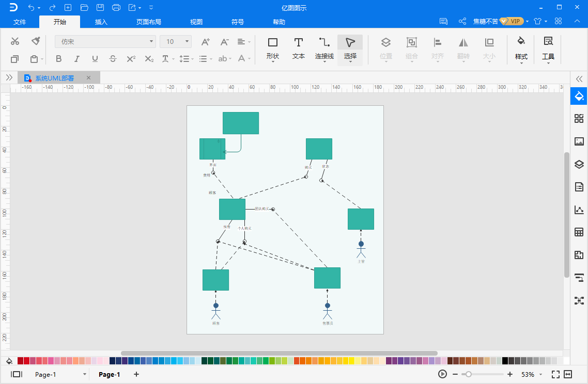This screenshot has height=384, width=588.
Task: Click the Export icon in title bar
Action: pos(132,8)
